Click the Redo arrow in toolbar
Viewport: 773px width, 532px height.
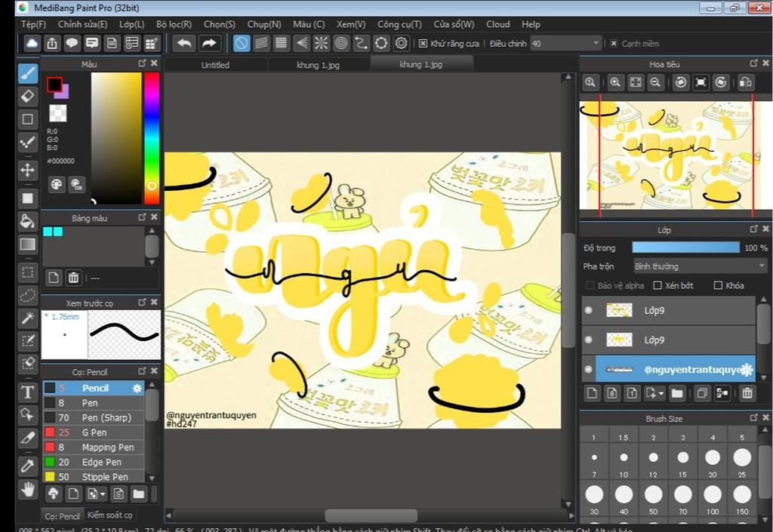(209, 43)
